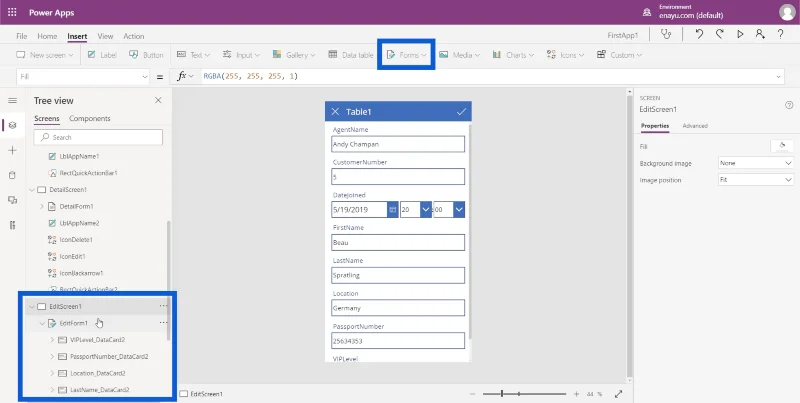Click the Insert plus icon in left rail
Screen dimensions: 800x403
pyautogui.click(x=12, y=150)
